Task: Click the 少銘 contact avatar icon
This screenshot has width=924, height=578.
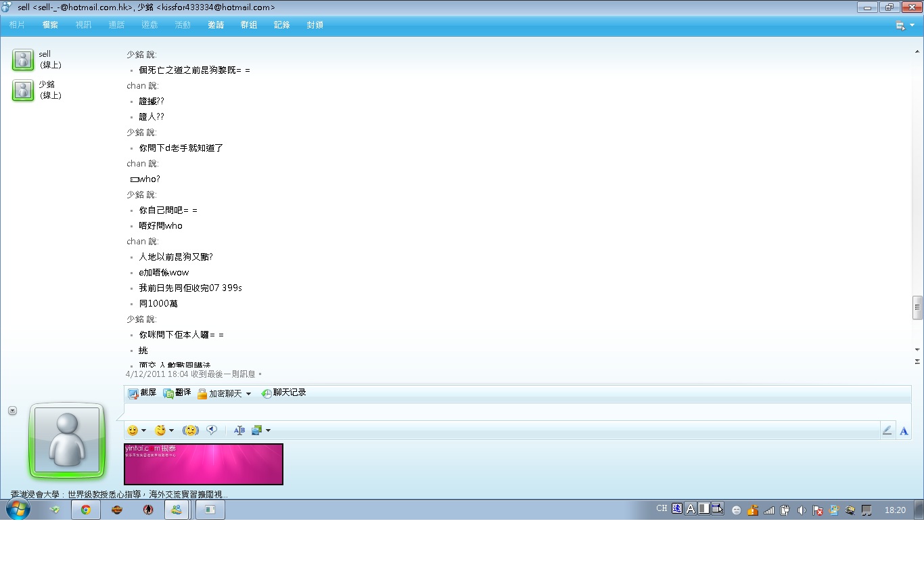Action: coord(23,90)
